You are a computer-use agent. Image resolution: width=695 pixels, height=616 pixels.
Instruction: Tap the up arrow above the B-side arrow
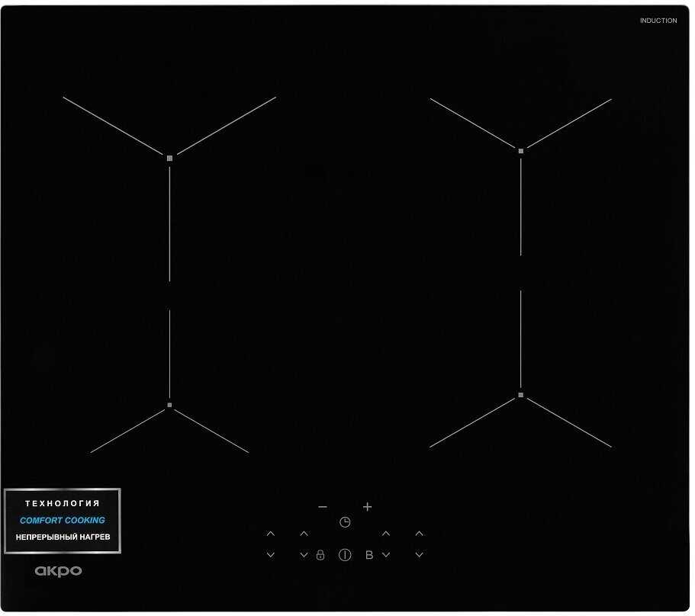(386, 534)
